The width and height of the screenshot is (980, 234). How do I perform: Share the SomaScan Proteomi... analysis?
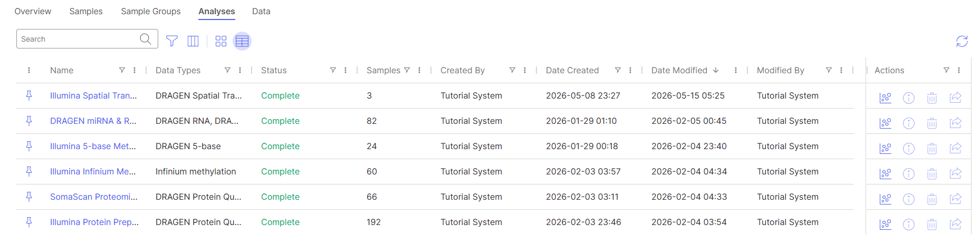click(x=955, y=199)
